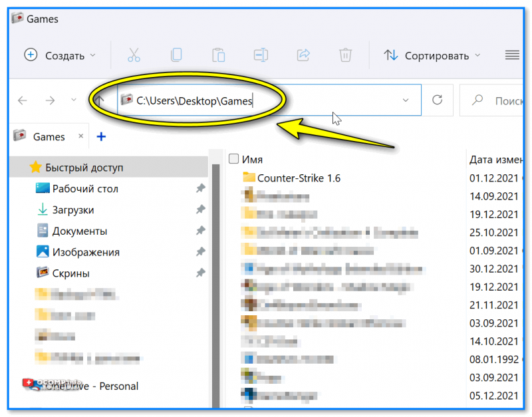Open the view layout options icon

point(512,55)
